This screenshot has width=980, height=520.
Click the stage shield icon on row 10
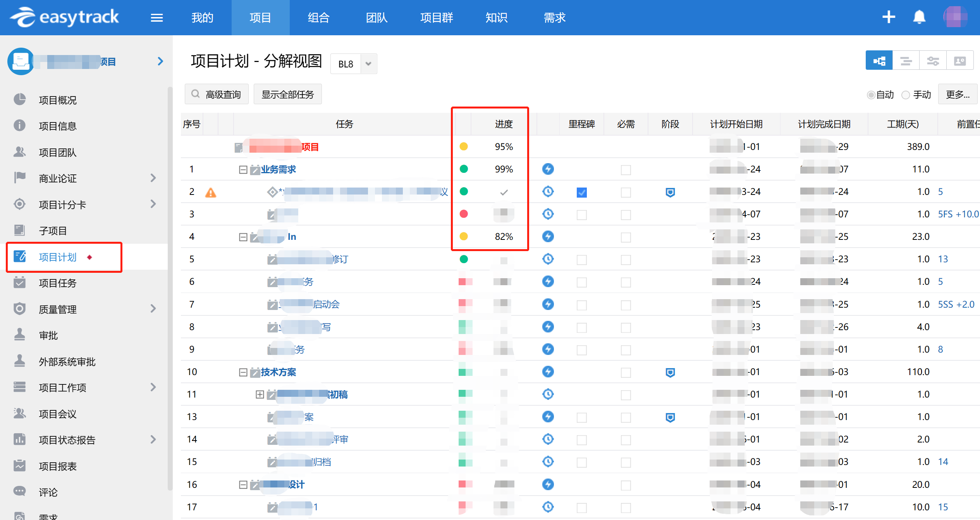pos(670,372)
